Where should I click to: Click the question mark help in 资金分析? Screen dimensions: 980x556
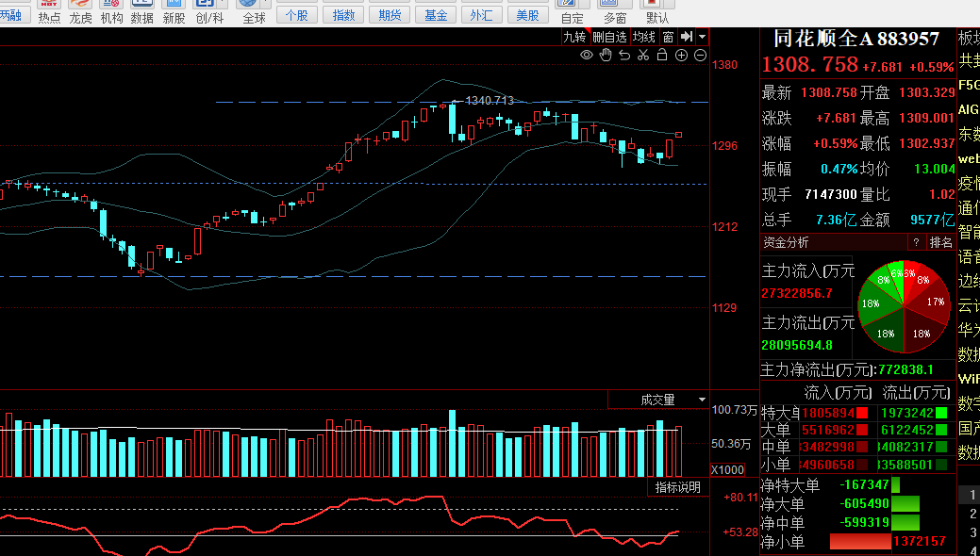point(916,242)
